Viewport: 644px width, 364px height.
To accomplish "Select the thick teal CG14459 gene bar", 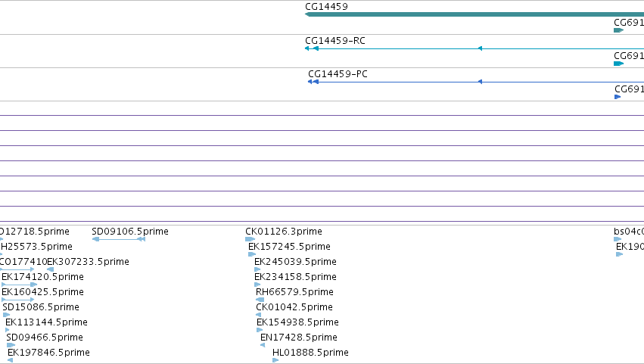I will coord(474,14).
